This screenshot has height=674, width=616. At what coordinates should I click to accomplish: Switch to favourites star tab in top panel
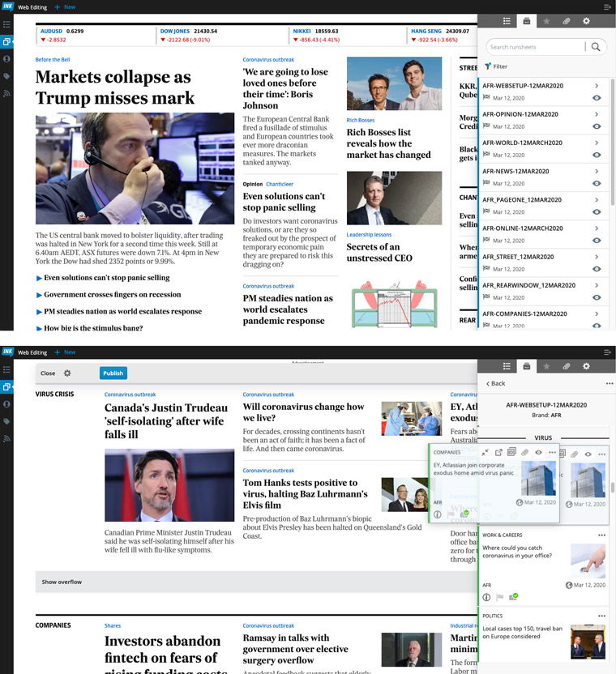(546, 21)
